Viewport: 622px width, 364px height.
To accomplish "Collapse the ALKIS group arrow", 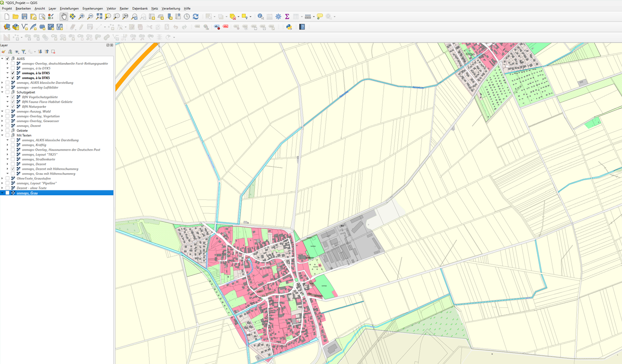I will [2, 59].
